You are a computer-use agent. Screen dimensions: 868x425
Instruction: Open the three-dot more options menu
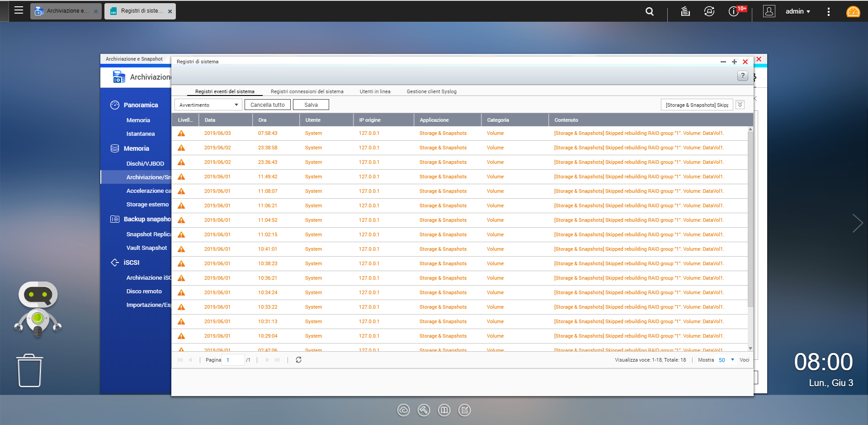point(828,12)
